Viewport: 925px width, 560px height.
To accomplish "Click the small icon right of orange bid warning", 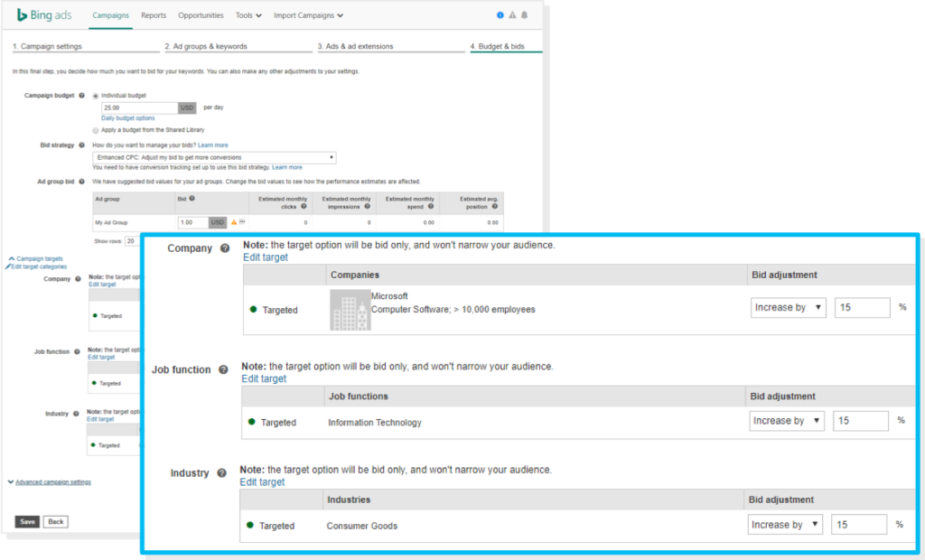I will coord(242,222).
